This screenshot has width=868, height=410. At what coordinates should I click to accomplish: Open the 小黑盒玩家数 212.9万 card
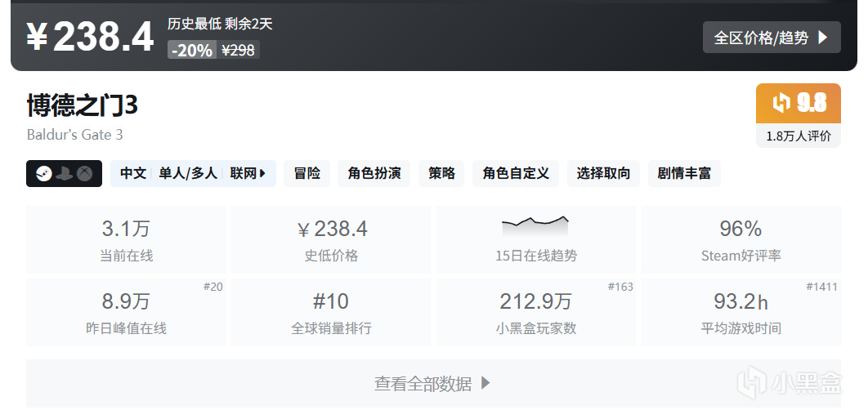[536, 312]
